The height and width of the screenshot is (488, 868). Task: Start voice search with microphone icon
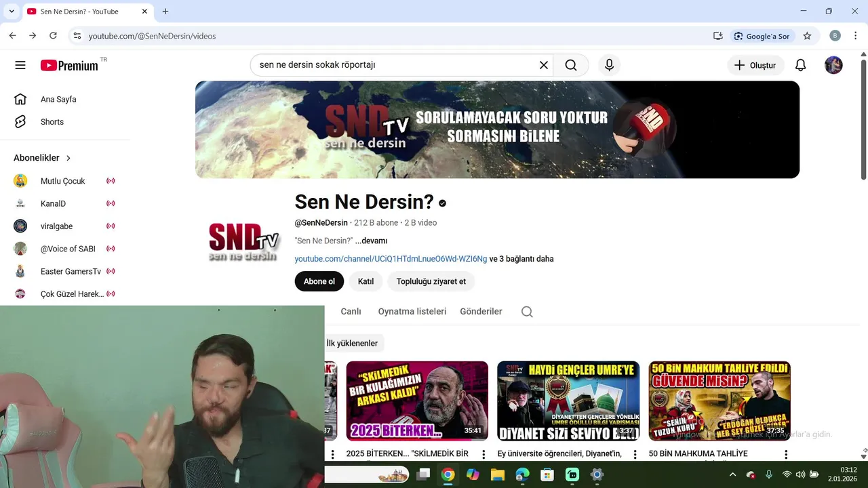[x=609, y=65]
